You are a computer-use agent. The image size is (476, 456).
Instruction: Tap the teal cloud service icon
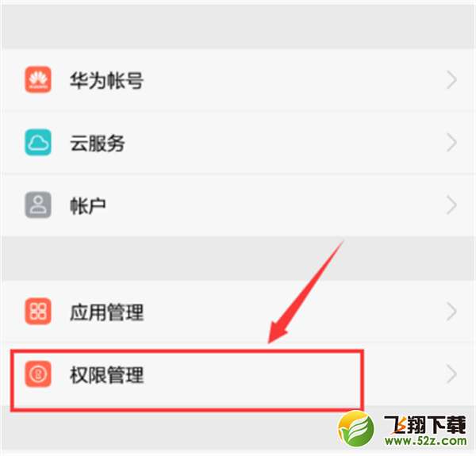click(x=38, y=142)
